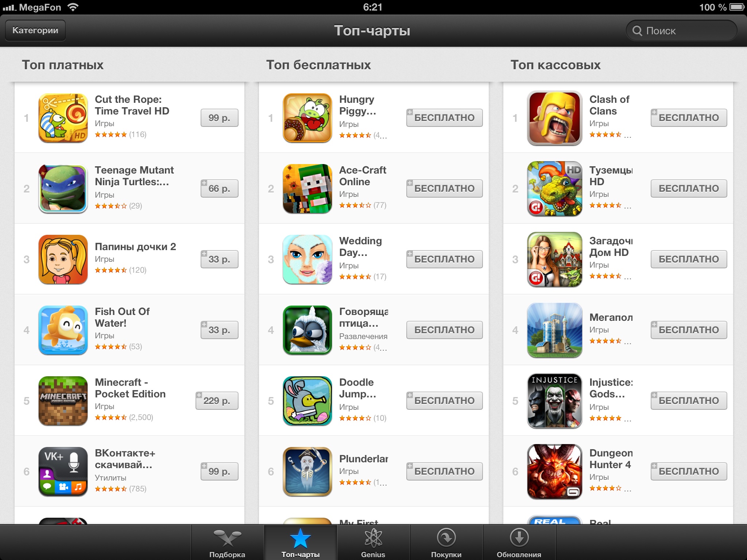Buy Cut the Rope for 99 р.
The width and height of the screenshot is (747, 560).
(x=219, y=118)
